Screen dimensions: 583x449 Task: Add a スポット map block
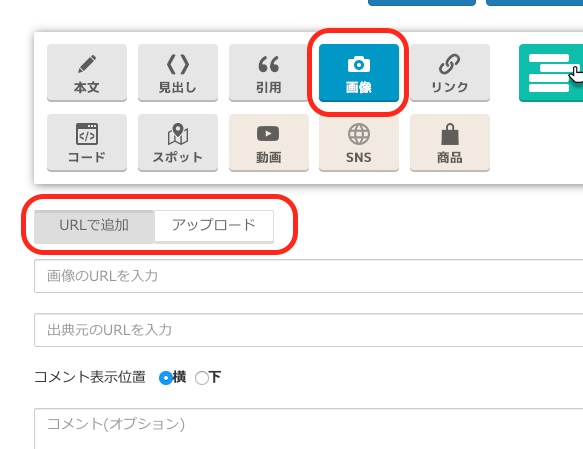click(178, 143)
